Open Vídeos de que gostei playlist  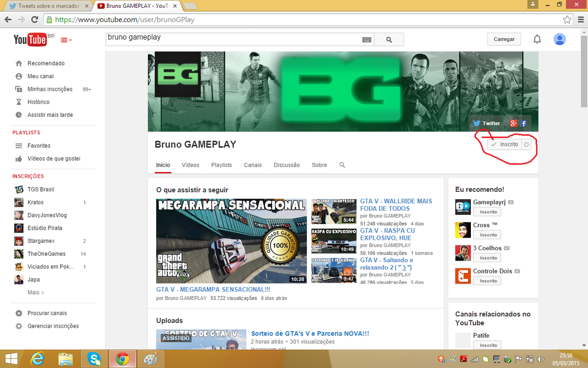pos(54,158)
